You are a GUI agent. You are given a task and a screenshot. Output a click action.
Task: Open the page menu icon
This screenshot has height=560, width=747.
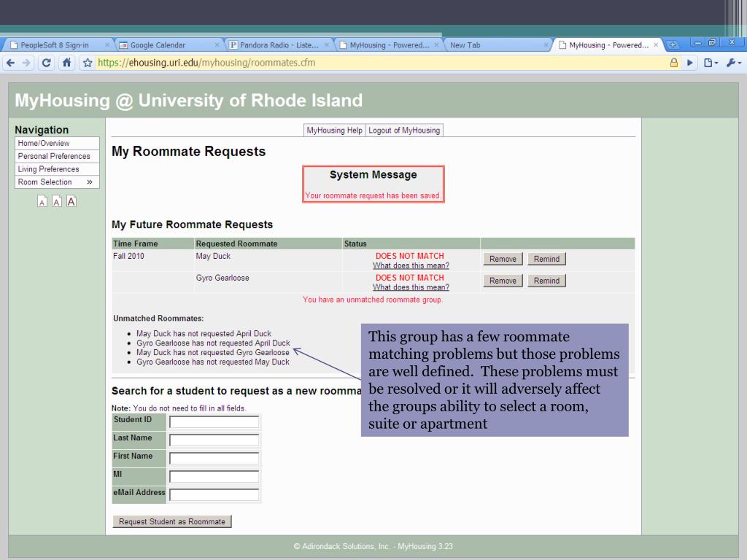(x=711, y=63)
